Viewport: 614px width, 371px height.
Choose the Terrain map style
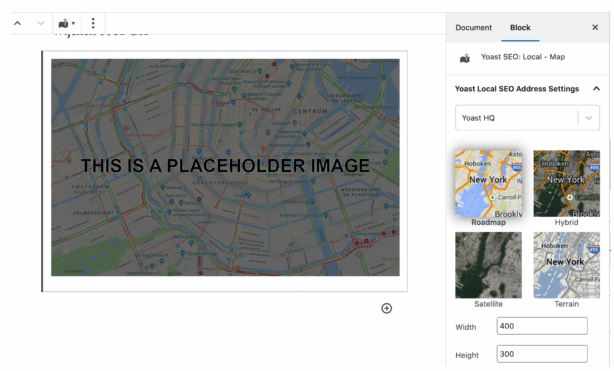566,265
